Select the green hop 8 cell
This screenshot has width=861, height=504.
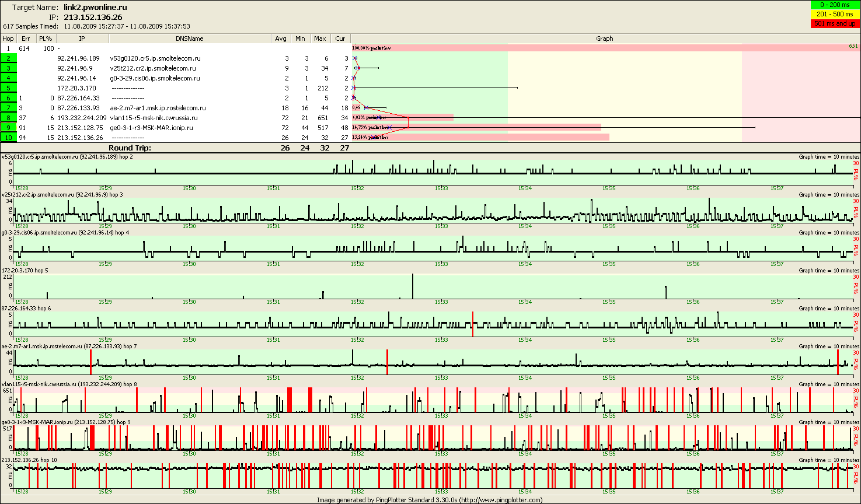coord(8,118)
